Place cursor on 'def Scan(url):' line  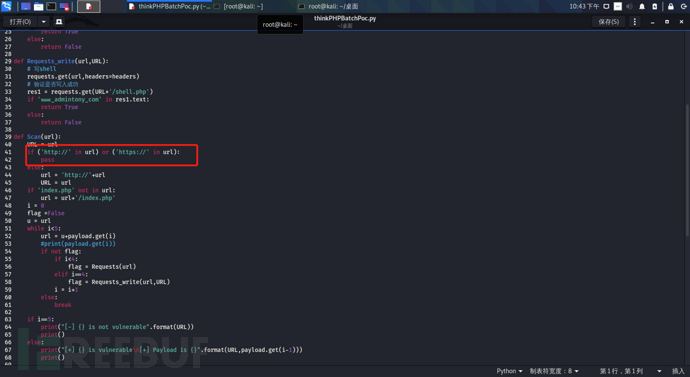point(37,137)
